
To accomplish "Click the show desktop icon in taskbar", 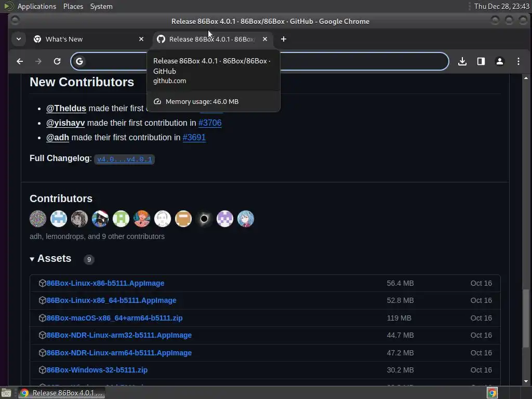I will [6, 393].
